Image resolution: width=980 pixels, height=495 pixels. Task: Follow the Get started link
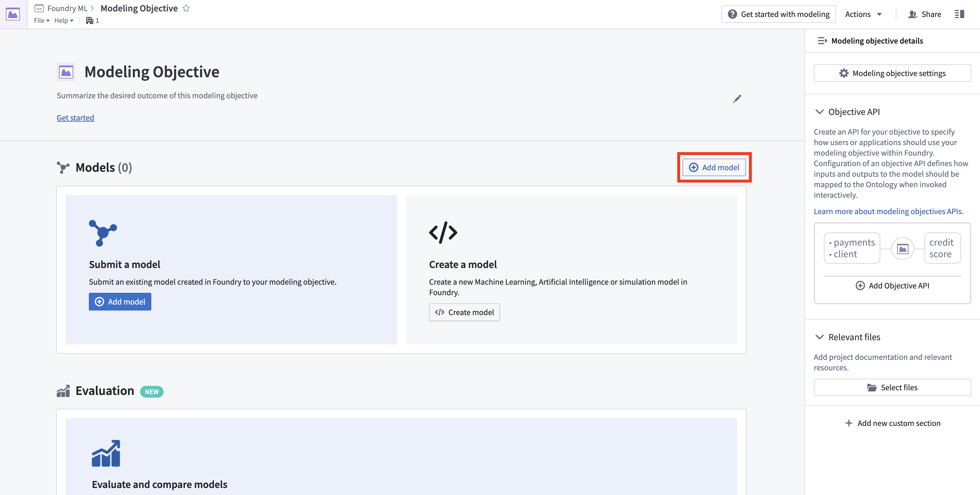(x=75, y=118)
